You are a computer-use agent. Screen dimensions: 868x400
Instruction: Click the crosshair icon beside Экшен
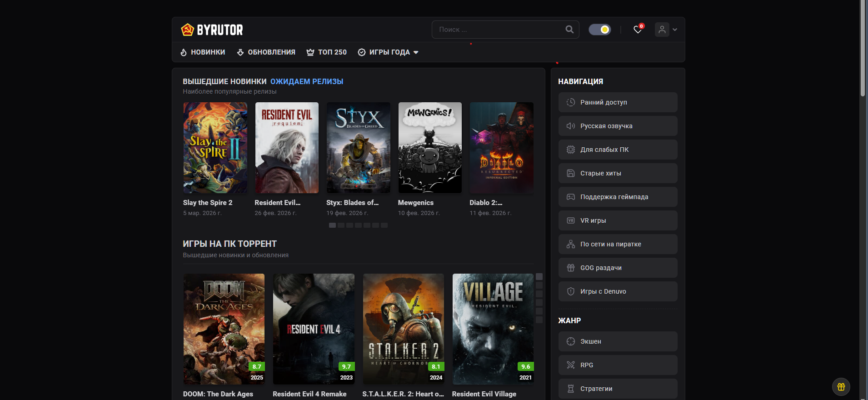[571, 341]
